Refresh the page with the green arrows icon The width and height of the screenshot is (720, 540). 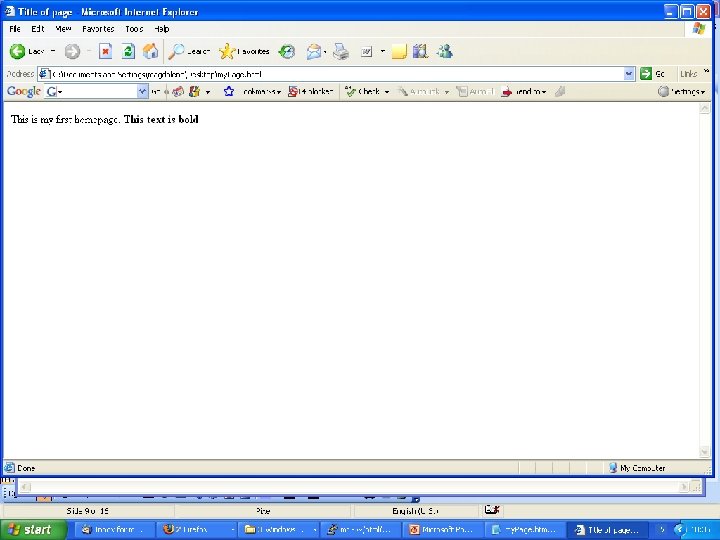point(128,51)
